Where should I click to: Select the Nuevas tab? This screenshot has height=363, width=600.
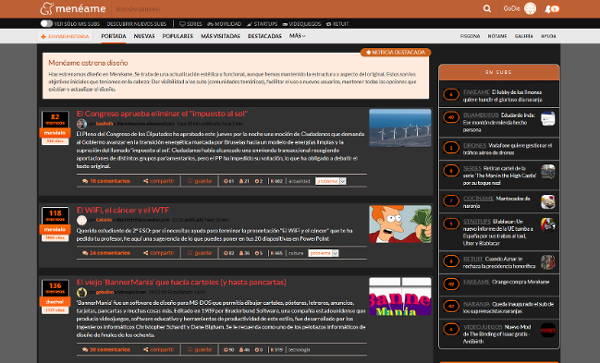pyautogui.click(x=144, y=36)
